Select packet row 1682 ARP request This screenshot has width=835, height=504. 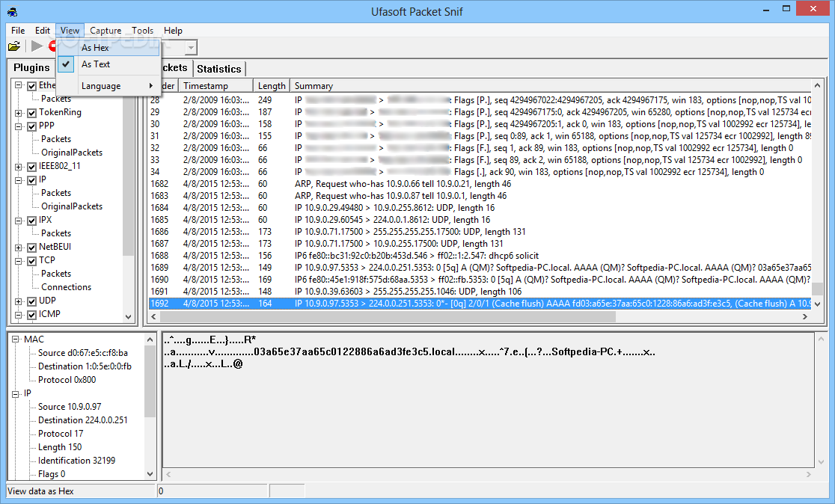(480, 184)
